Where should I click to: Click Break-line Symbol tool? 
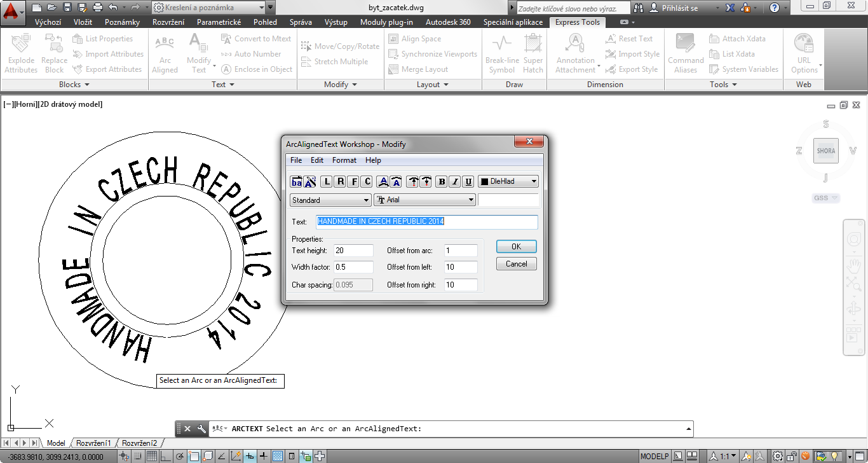pos(502,53)
